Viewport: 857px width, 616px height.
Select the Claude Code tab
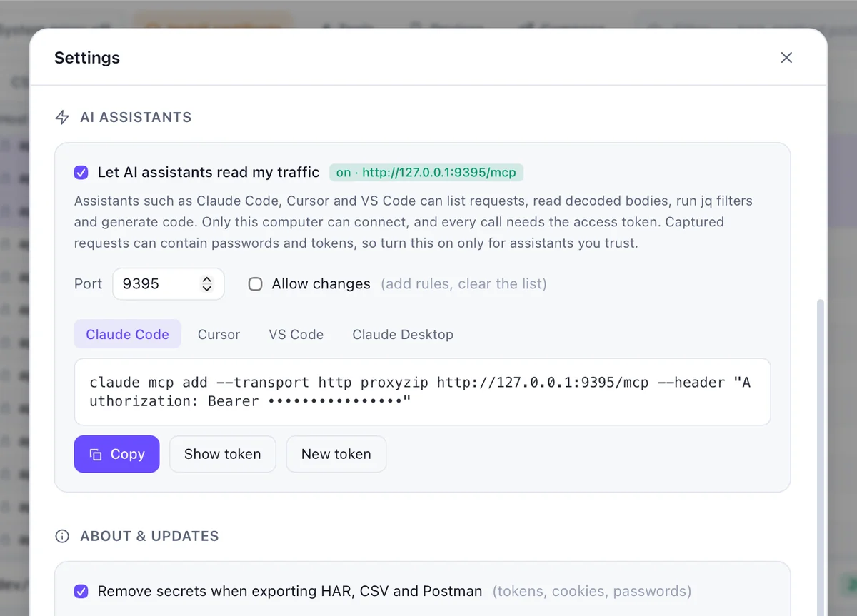128,334
